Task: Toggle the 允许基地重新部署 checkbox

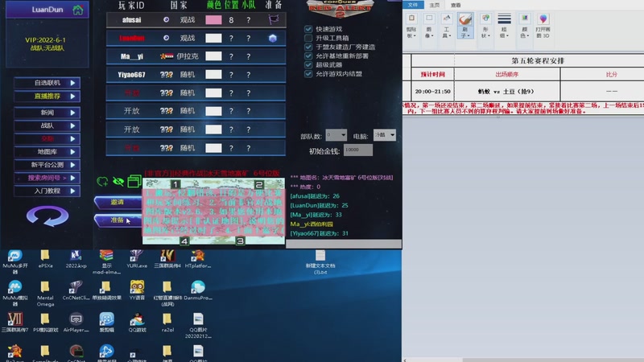Action: pos(308,56)
